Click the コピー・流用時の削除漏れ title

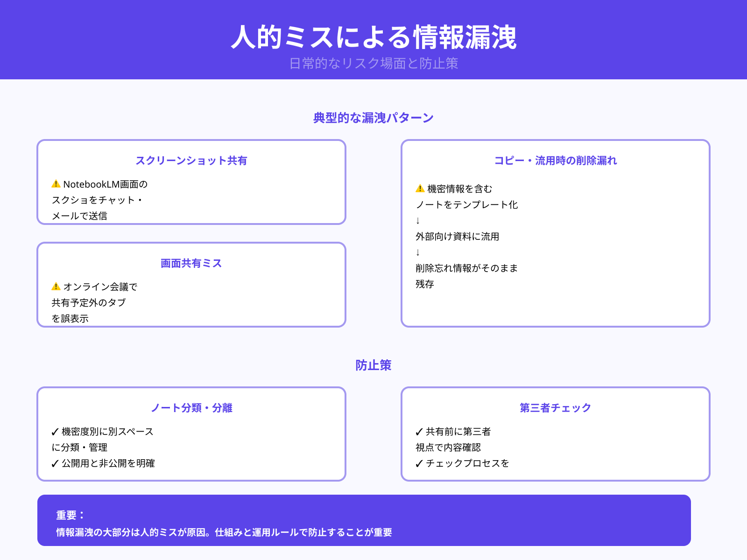[556, 161]
